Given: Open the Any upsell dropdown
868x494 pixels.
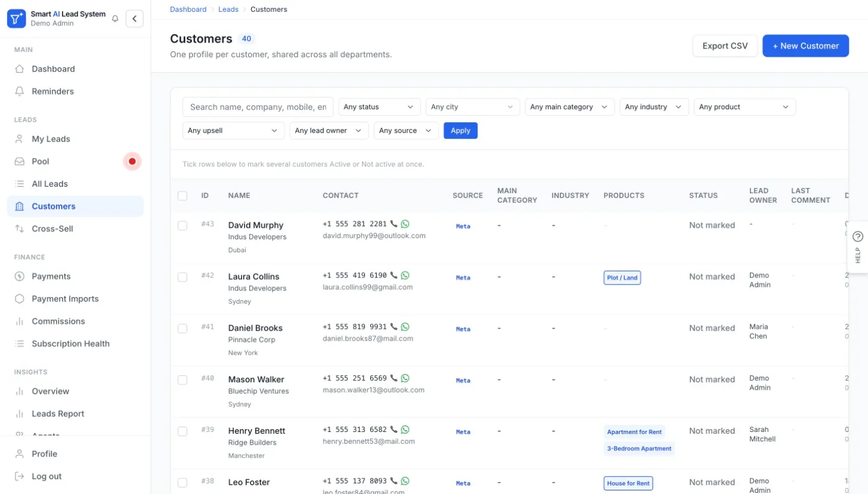Looking at the screenshot, I should pos(233,131).
